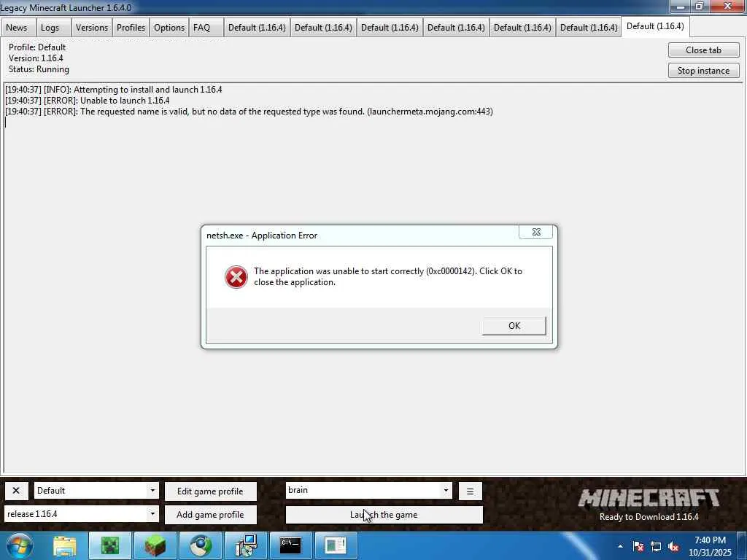Switch to Creeper-face Minecraft launcher taskbar icon
Image resolution: width=747 pixels, height=560 pixels.
tap(110, 545)
